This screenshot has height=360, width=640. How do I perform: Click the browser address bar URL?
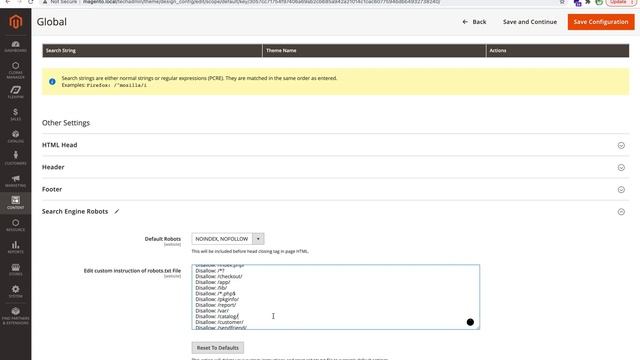pos(261,2)
